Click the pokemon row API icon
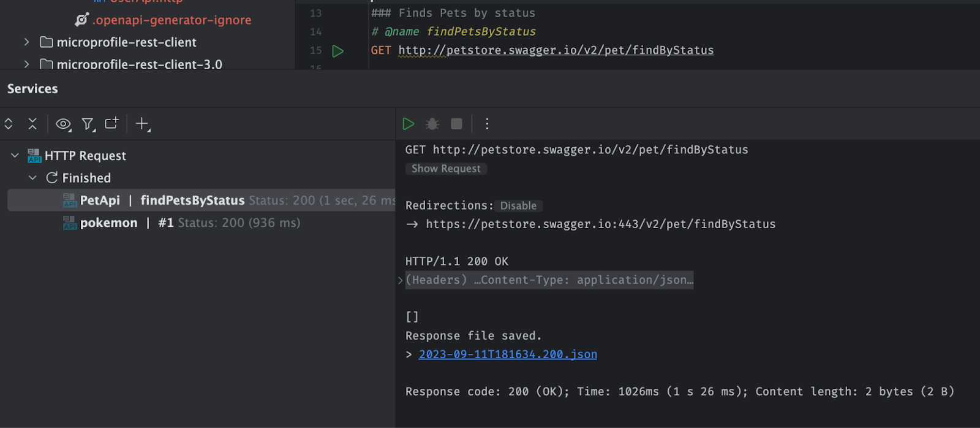This screenshot has height=428, width=980. point(70,223)
